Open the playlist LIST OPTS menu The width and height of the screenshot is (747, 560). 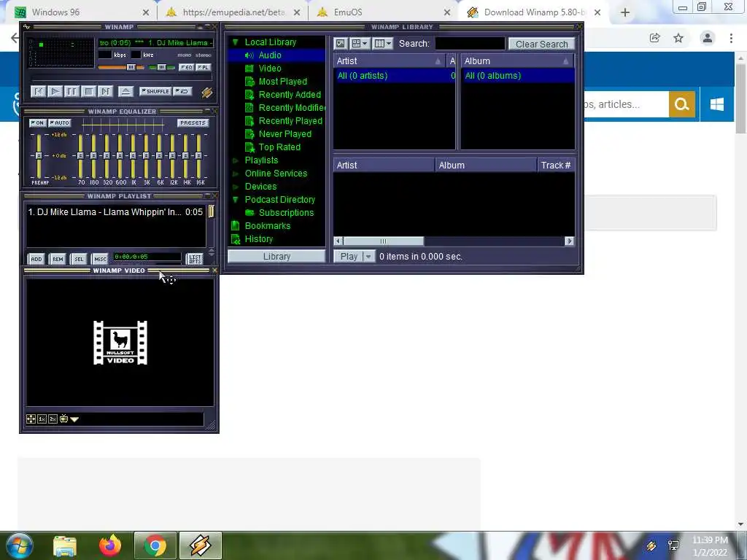pos(195,259)
